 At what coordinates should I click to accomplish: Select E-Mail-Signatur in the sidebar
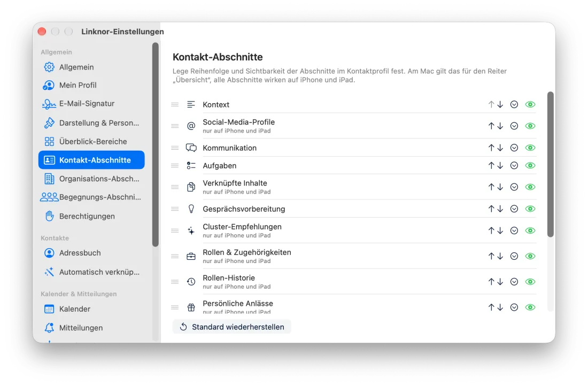pos(91,104)
